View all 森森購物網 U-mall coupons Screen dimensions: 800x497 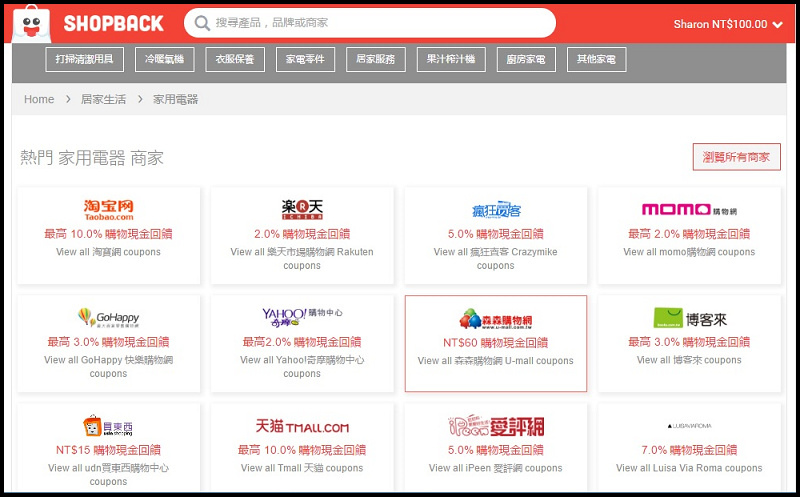click(x=496, y=361)
